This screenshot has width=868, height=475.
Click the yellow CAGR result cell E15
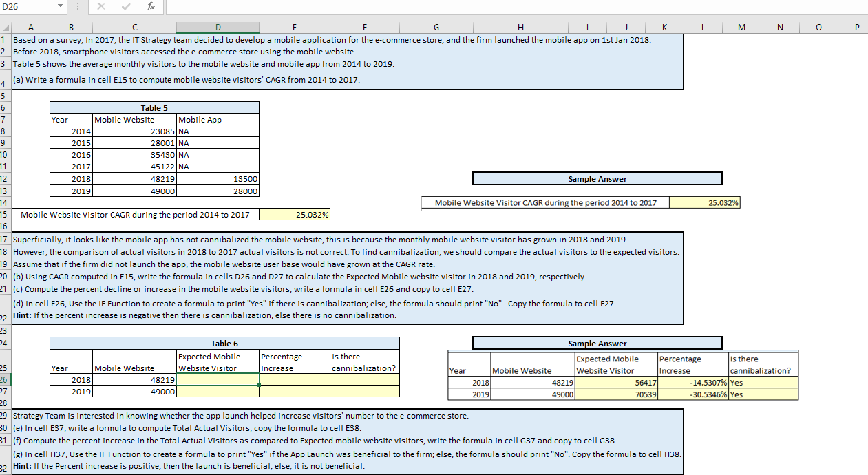point(295,215)
